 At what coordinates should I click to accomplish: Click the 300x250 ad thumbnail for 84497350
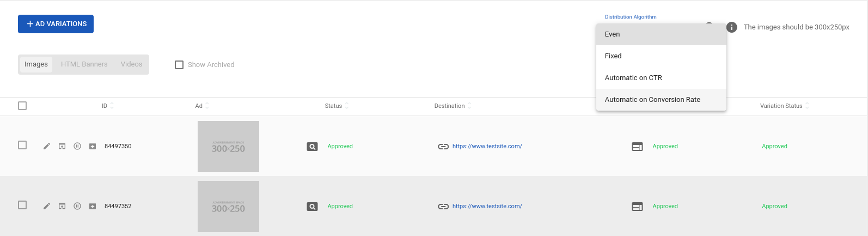click(228, 147)
